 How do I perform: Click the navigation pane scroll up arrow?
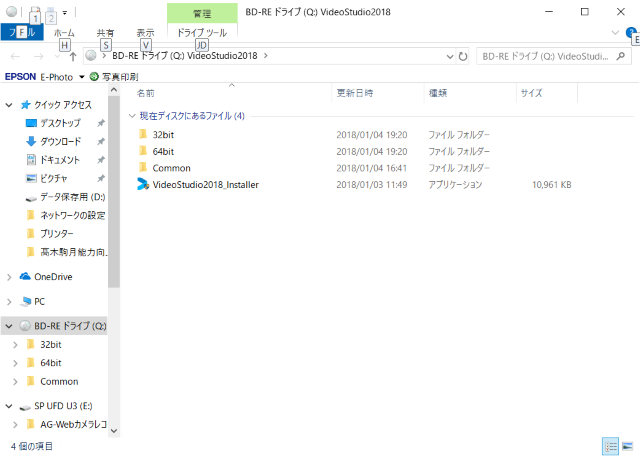coord(114,89)
